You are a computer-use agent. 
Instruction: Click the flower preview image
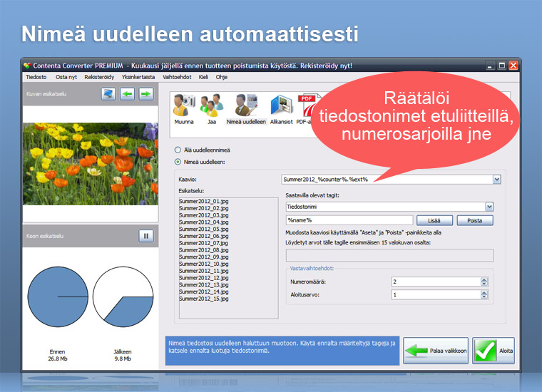91,164
